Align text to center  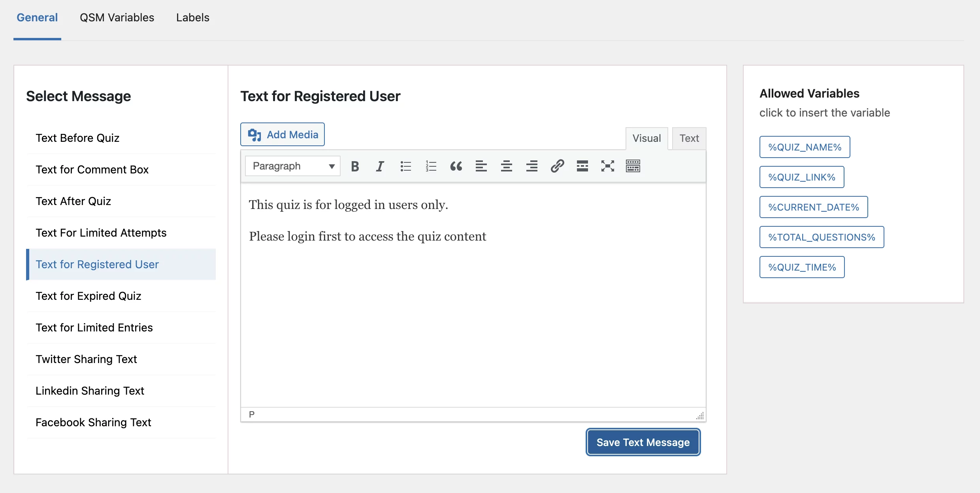[x=507, y=166]
